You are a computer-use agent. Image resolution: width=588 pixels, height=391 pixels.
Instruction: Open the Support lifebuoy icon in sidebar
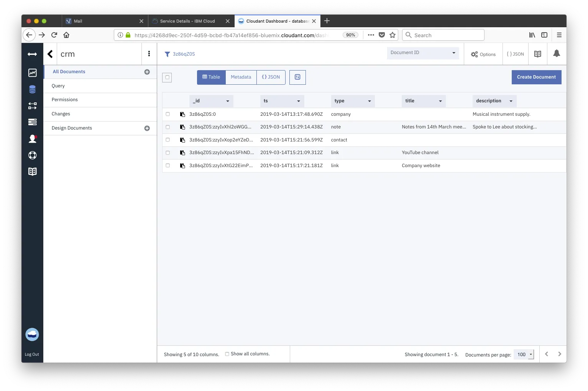point(33,155)
